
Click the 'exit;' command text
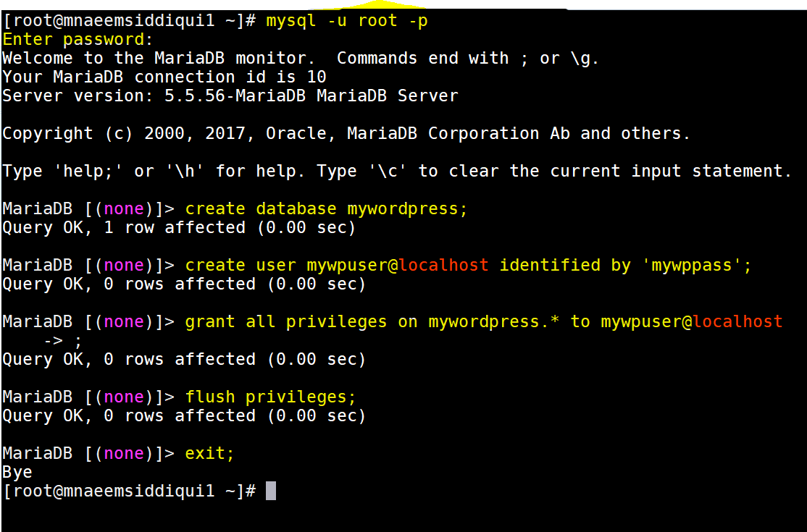coord(209,453)
